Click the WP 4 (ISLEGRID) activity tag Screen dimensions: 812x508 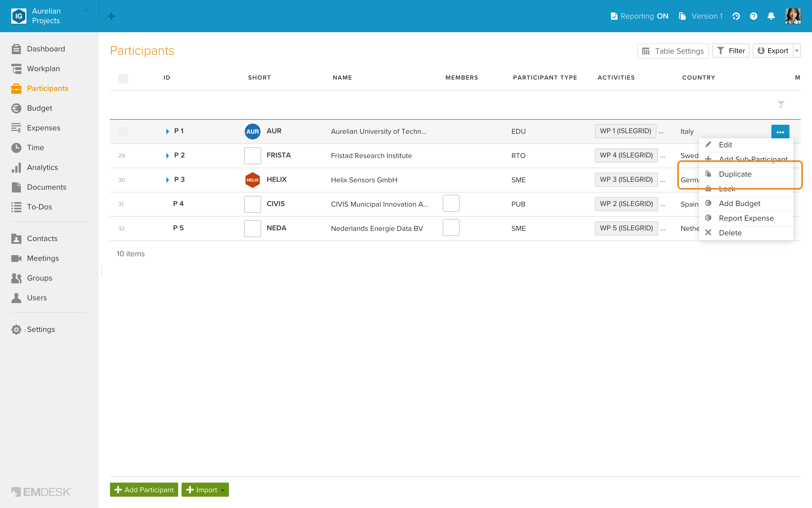pyautogui.click(x=626, y=155)
